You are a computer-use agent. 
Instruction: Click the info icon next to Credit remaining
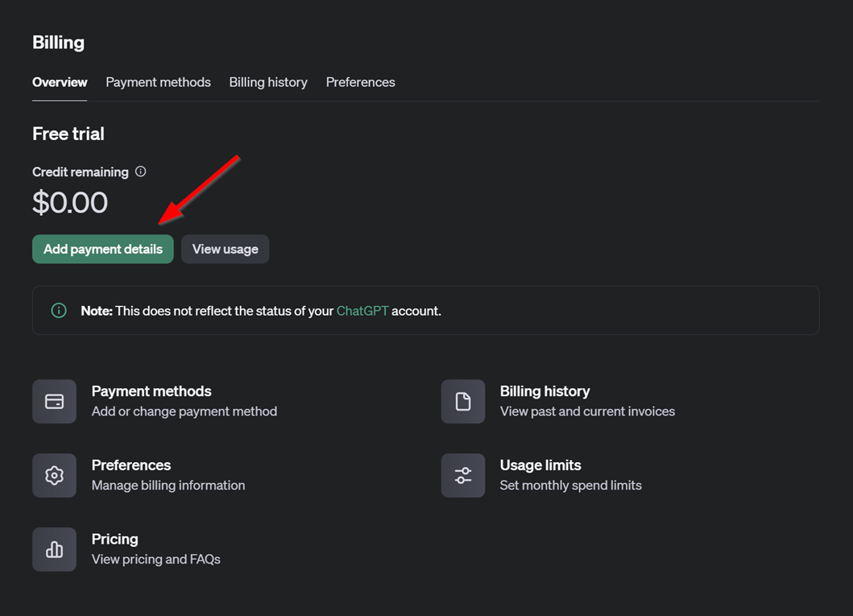(140, 171)
